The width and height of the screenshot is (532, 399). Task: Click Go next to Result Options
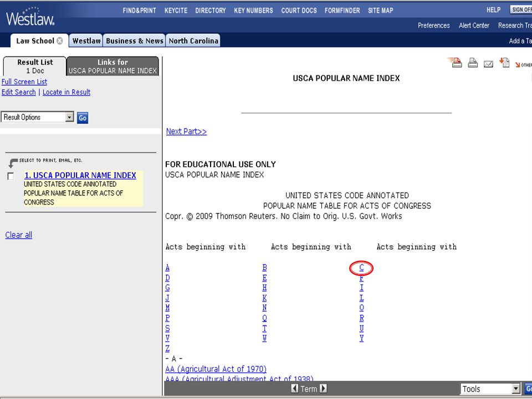click(x=83, y=117)
